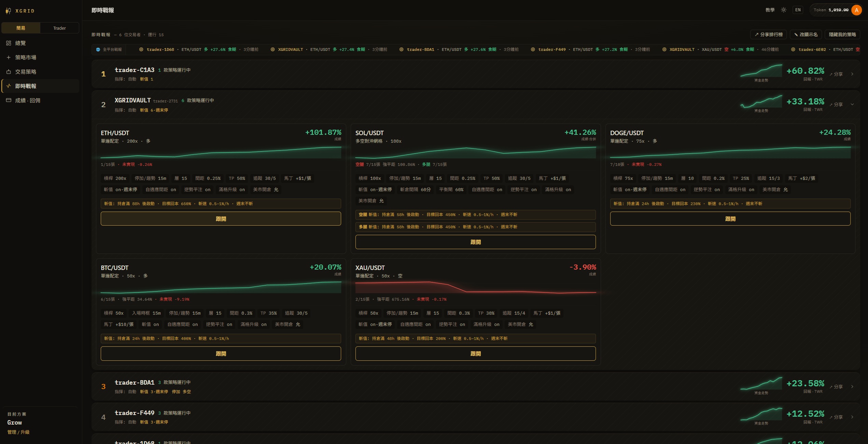Click 分享 on the XGRIDVAULT row
868x444 pixels.
coord(836,104)
